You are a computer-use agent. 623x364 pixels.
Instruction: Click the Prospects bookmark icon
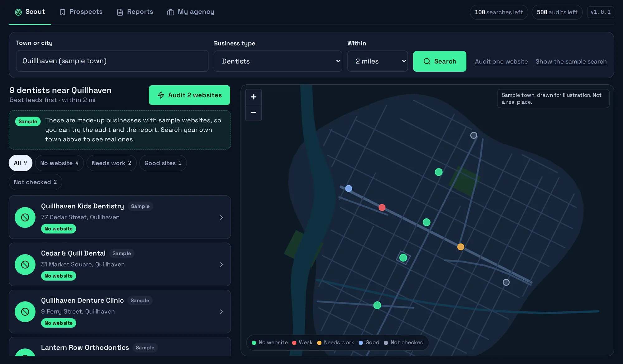click(x=62, y=12)
